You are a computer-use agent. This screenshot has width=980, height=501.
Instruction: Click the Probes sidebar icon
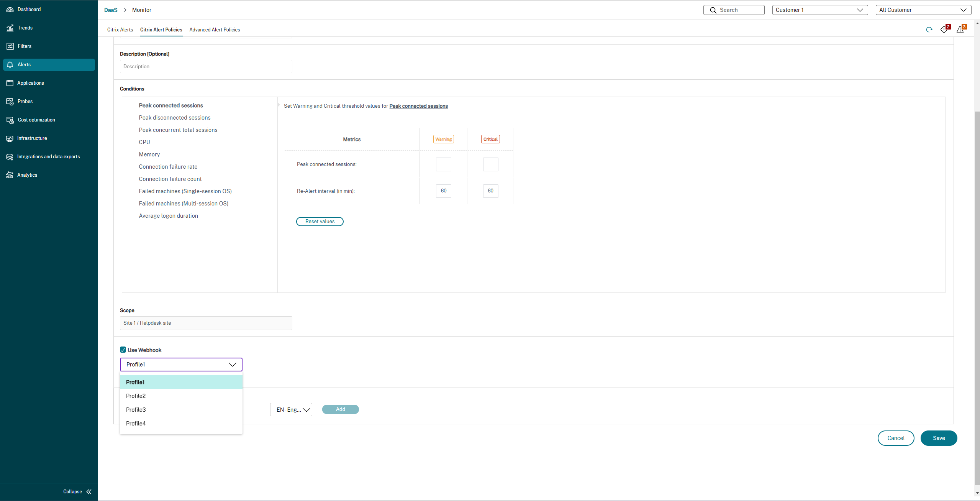click(10, 101)
